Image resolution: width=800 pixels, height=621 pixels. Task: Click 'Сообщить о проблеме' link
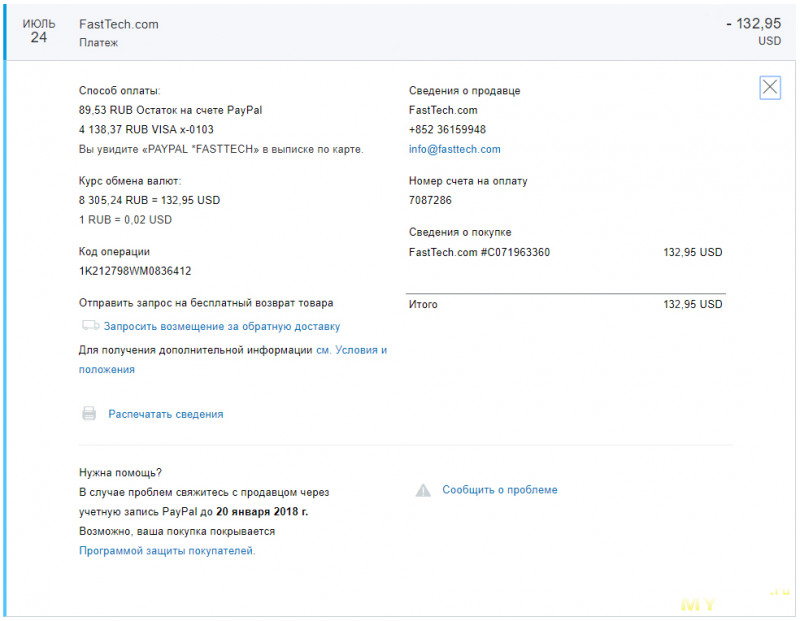tap(499, 490)
